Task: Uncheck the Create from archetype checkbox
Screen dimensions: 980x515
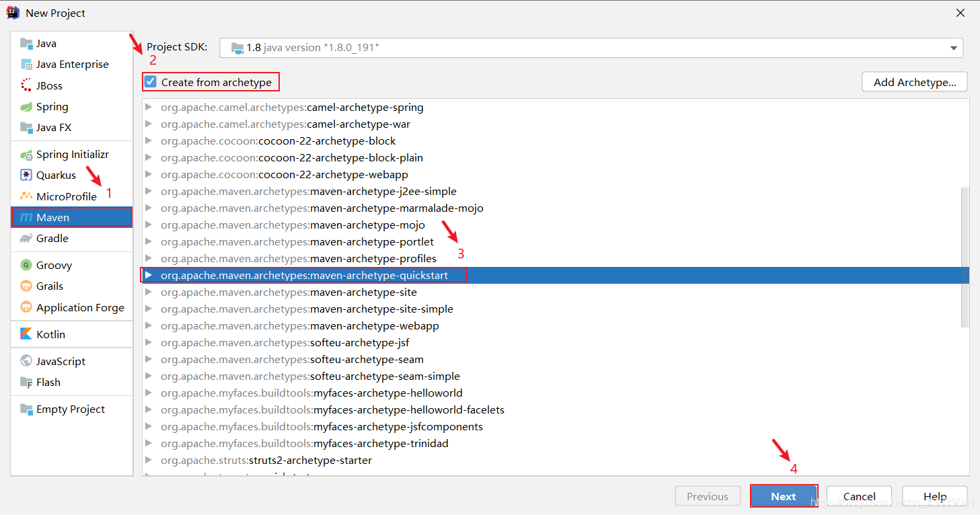Action: (x=151, y=82)
